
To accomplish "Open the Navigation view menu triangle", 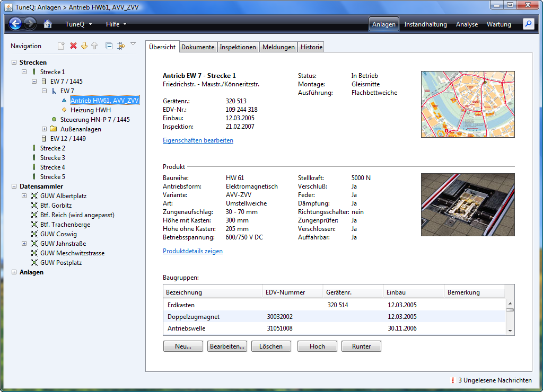I will point(133,44).
